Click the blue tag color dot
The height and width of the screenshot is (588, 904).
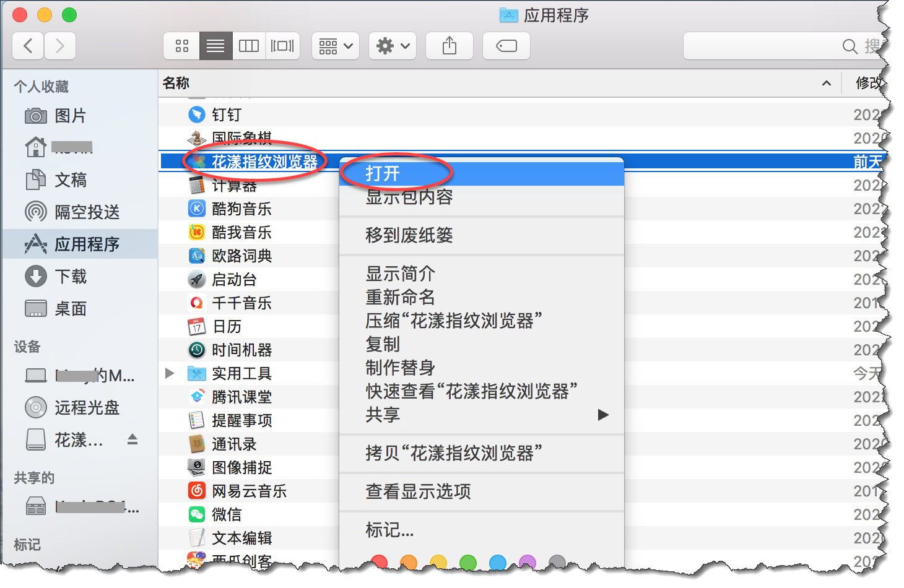(498, 563)
